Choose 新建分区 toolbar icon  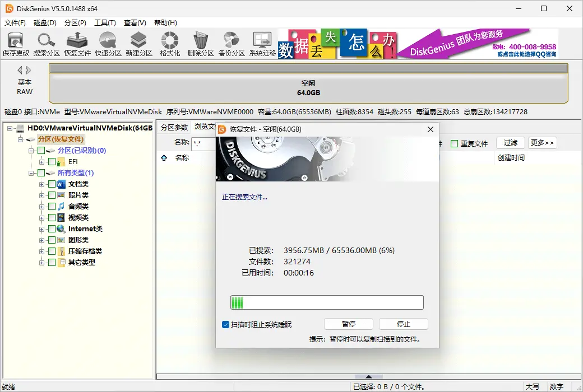tap(139, 44)
